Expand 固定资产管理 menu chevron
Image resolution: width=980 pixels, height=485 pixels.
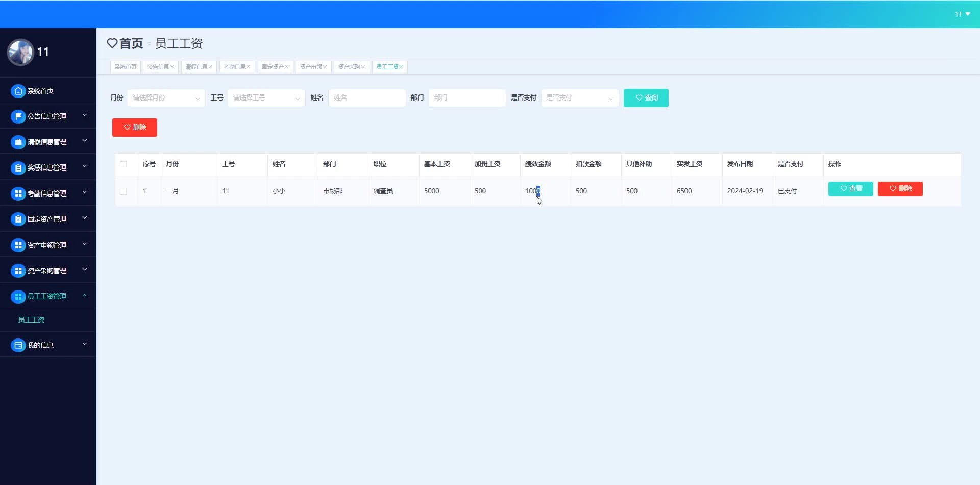click(85, 218)
